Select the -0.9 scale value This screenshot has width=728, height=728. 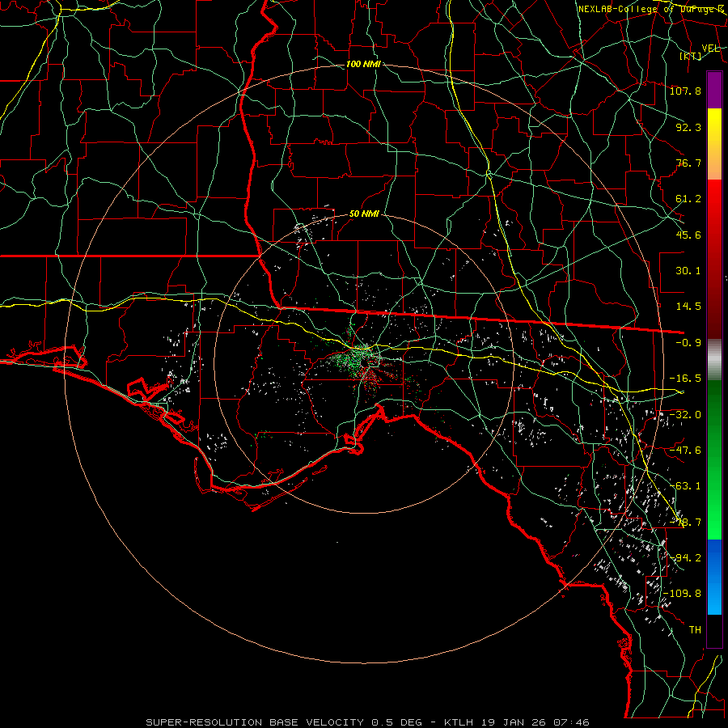688,342
